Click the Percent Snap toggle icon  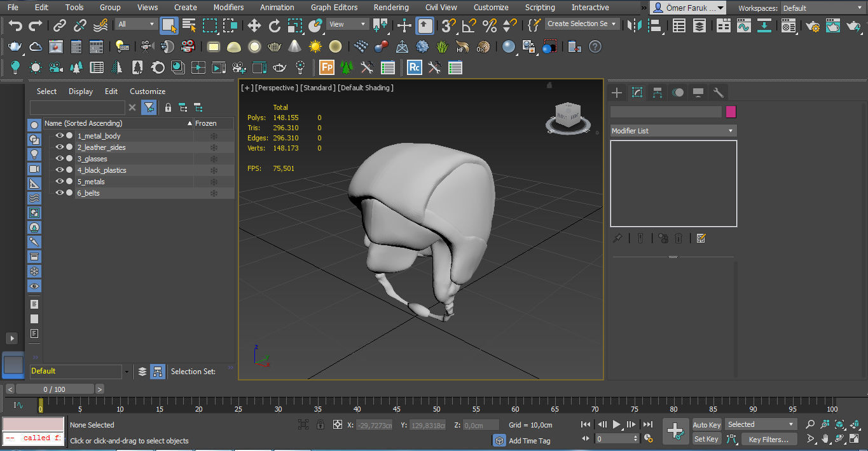pos(489,25)
